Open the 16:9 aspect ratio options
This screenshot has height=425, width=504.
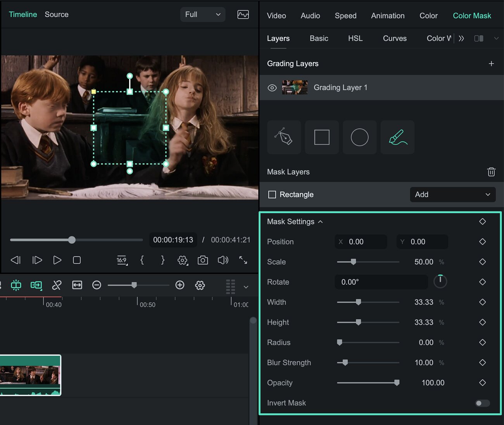(122, 260)
